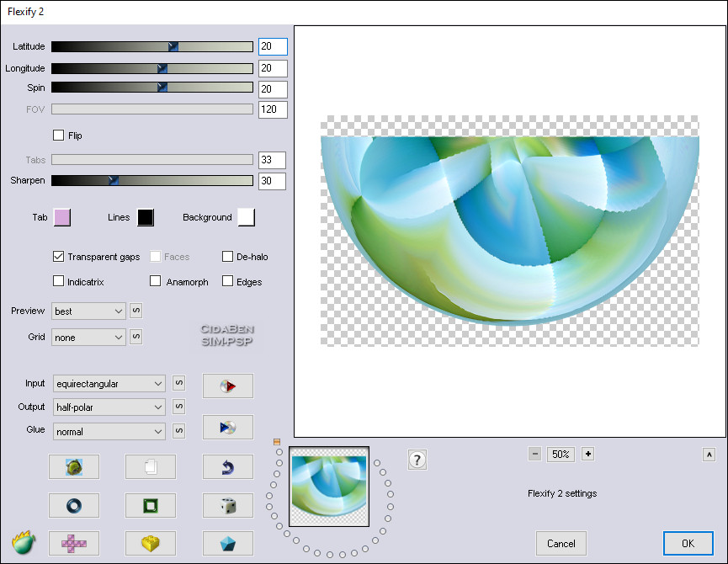Click the dice randomize button
This screenshot has width=728, height=564.
pyautogui.click(x=227, y=505)
